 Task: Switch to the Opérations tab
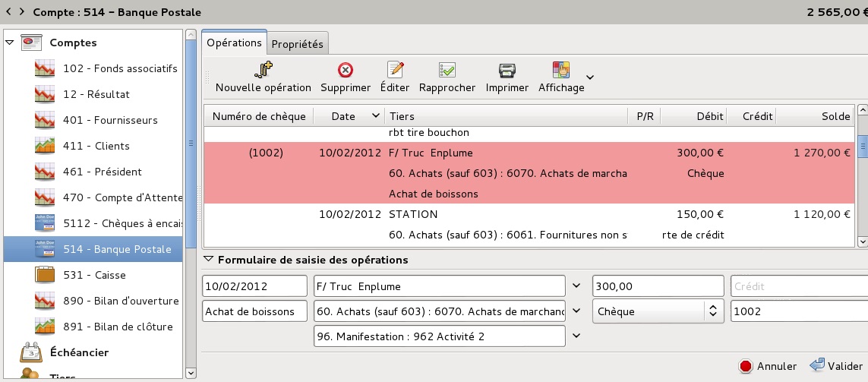click(x=234, y=43)
